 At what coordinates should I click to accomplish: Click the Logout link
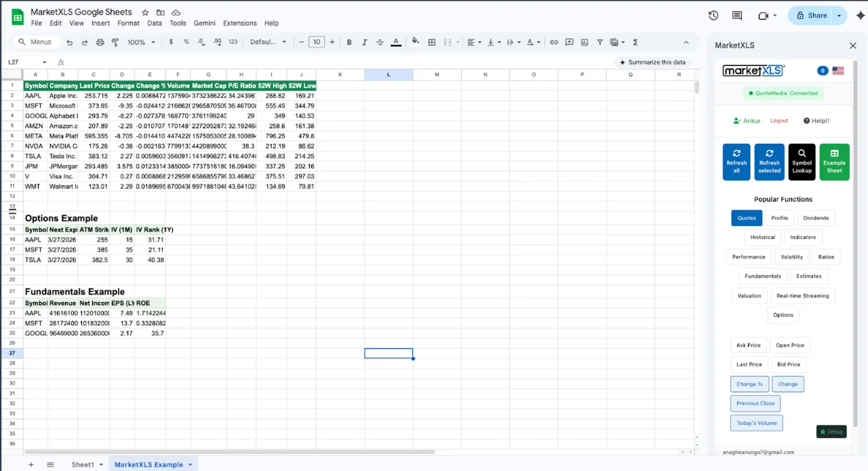tap(779, 121)
